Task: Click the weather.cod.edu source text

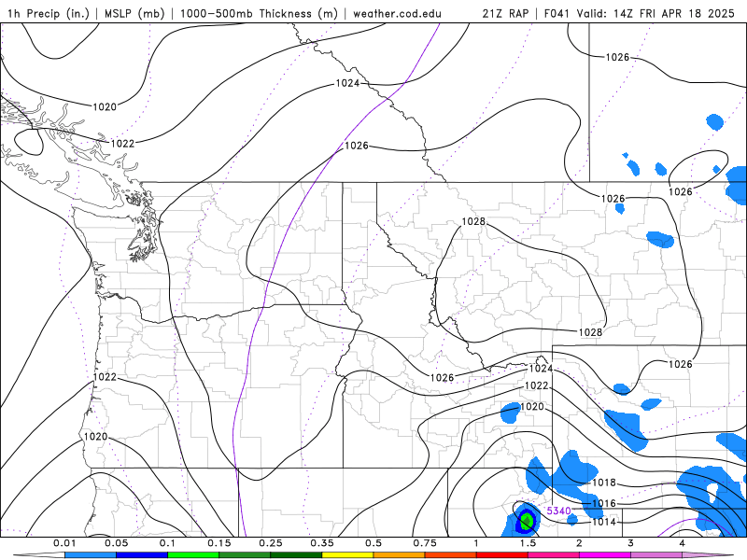Action: [397, 13]
